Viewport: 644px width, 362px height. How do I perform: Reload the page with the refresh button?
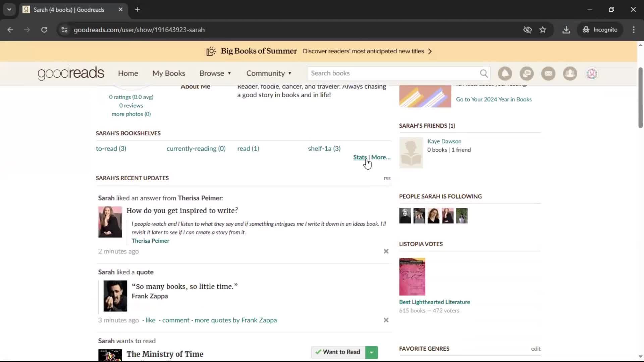pyautogui.click(x=44, y=30)
